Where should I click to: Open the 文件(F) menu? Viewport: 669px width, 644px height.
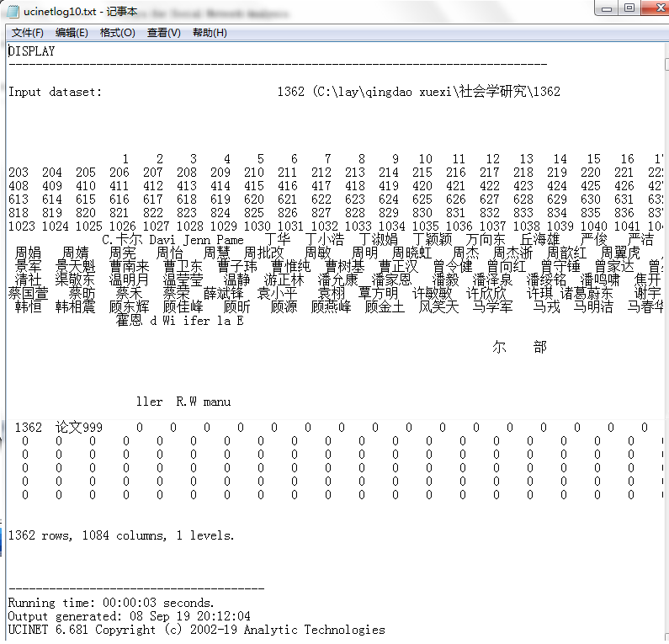[x=27, y=33]
